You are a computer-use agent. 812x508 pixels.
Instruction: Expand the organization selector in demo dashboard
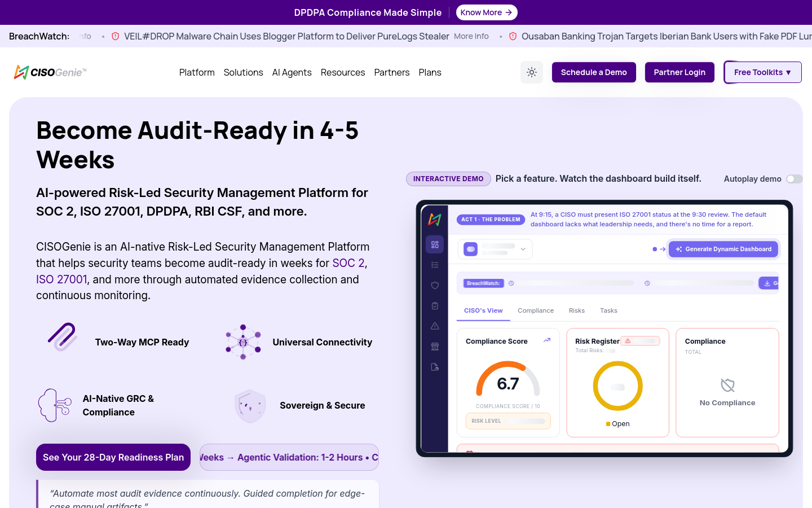(495, 249)
